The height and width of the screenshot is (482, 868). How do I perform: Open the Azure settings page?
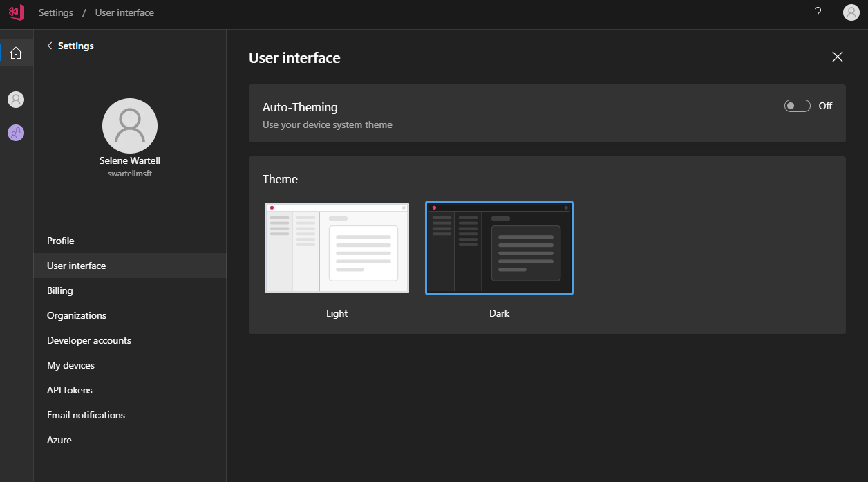[x=130, y=440]
